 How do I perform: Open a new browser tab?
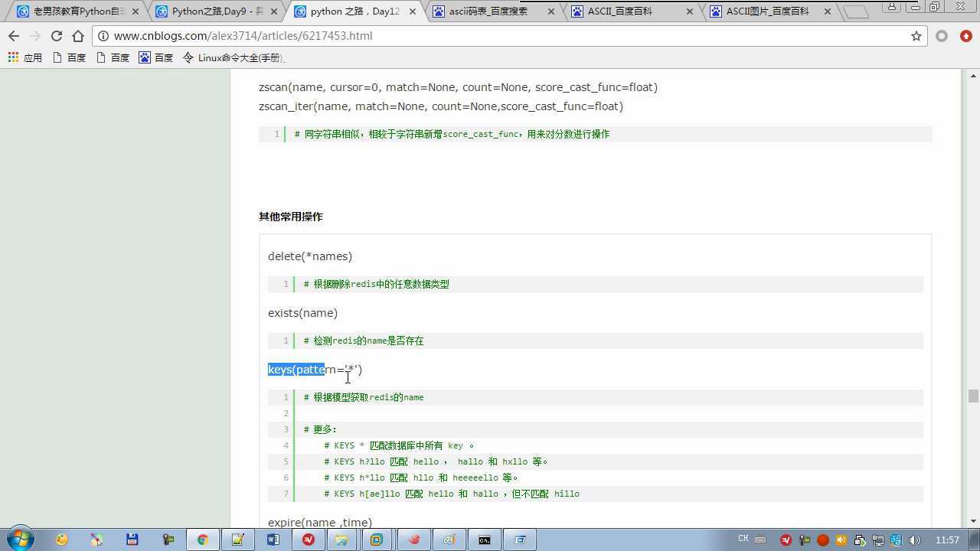856,11
